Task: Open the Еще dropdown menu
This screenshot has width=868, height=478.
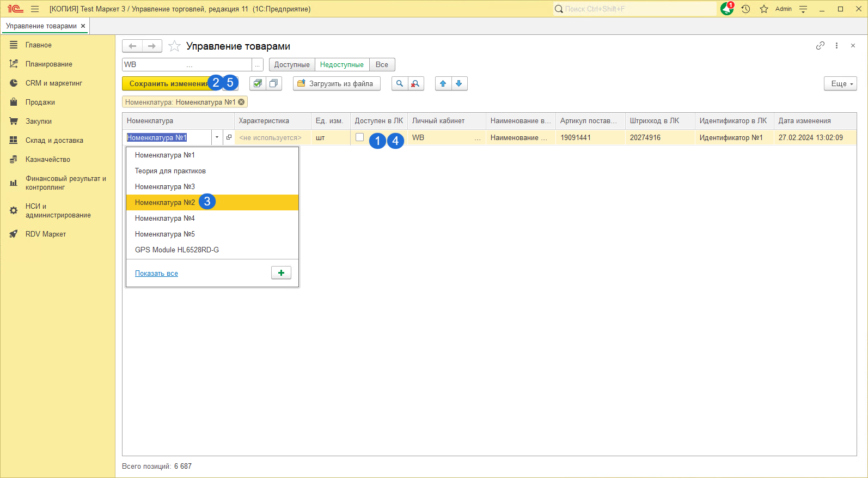Action: click(840, 83)
